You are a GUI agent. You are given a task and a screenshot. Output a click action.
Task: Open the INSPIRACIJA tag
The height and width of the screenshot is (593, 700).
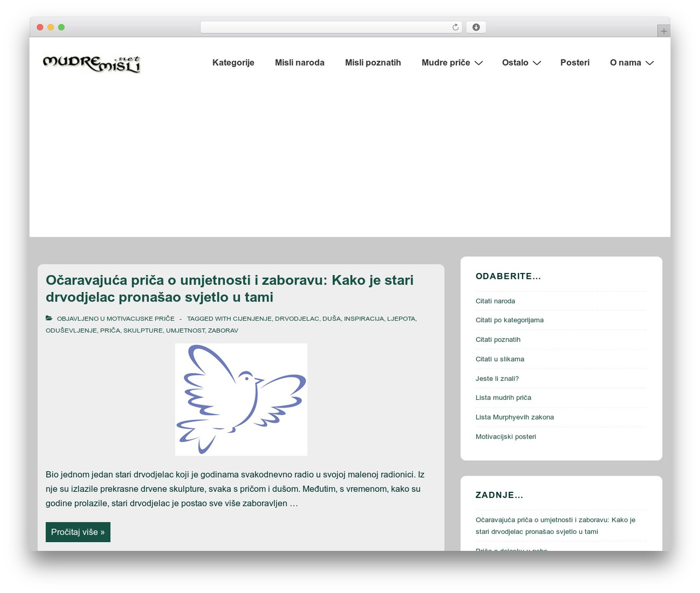click(364, 318)
